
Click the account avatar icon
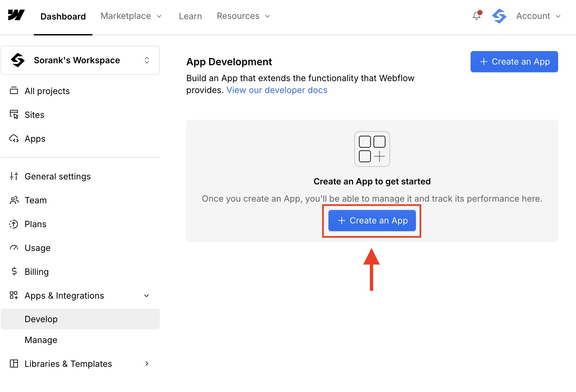click(x=499, y=16)
